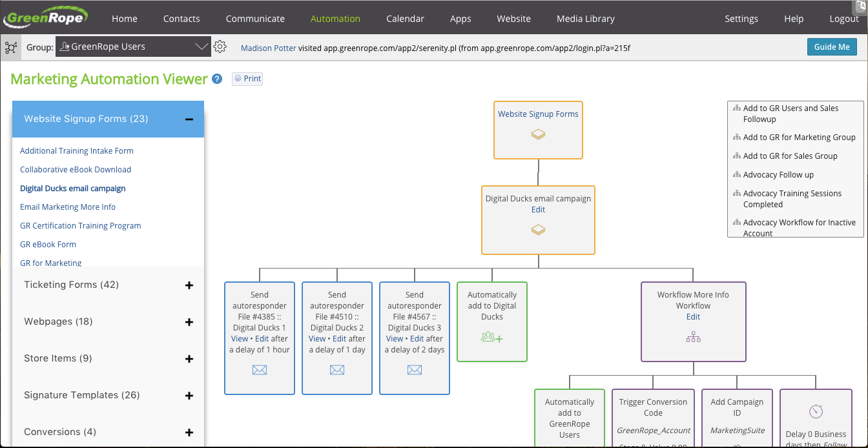Click the Guide Me button
The image size is (868, 448).
point(832,47)
